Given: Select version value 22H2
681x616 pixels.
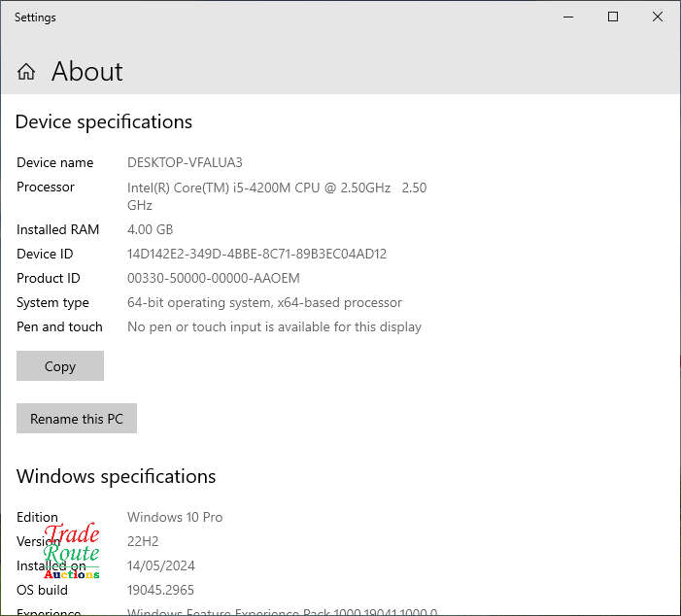Looking at the screenshot, I should tap(143, 541).
